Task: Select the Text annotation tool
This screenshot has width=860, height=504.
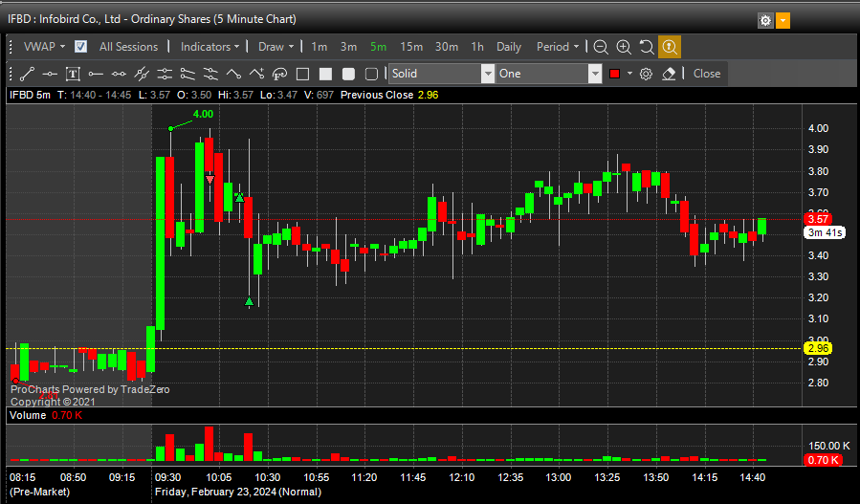Action: (x=73, y=74)
